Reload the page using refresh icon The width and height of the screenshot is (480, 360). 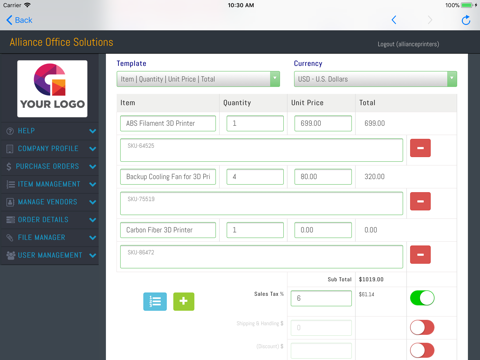466,20
